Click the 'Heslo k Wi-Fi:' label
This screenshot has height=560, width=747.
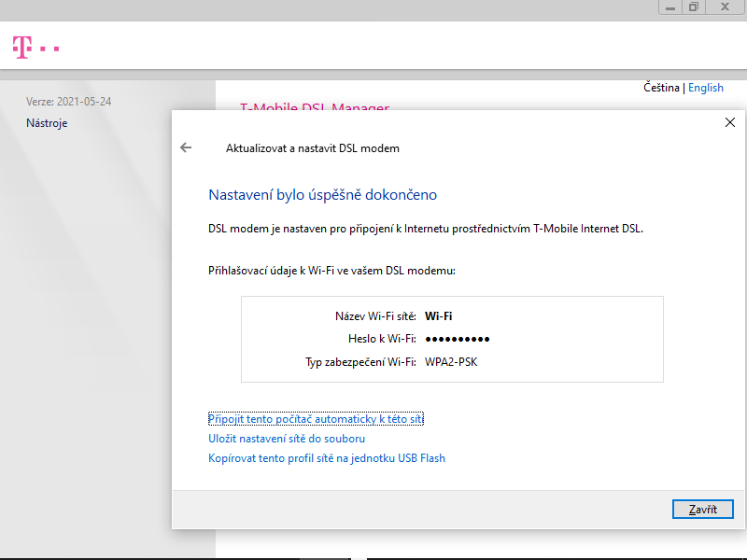click(382, 339)
